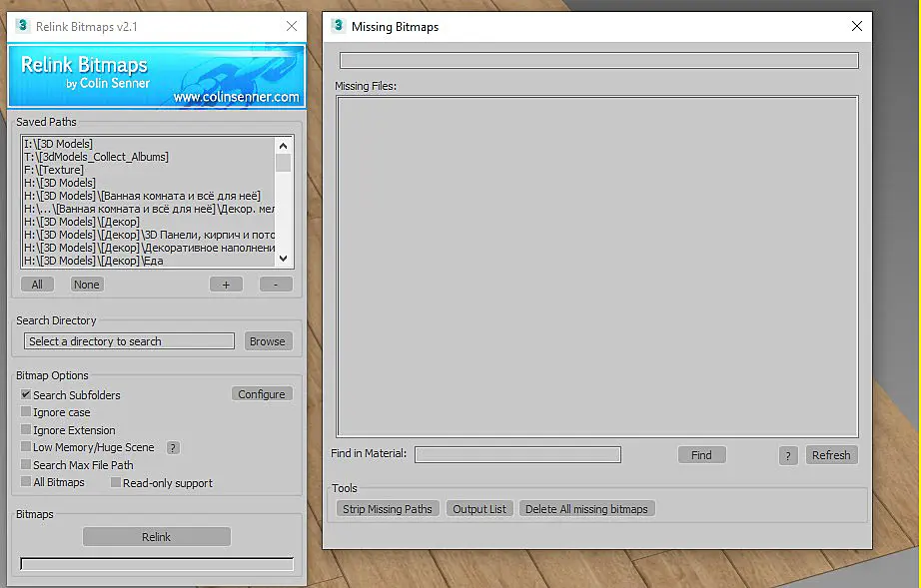Screen dimensions: 921x588
Task: Select all saved paths with the All button
Action: click(x=38, y=285)
